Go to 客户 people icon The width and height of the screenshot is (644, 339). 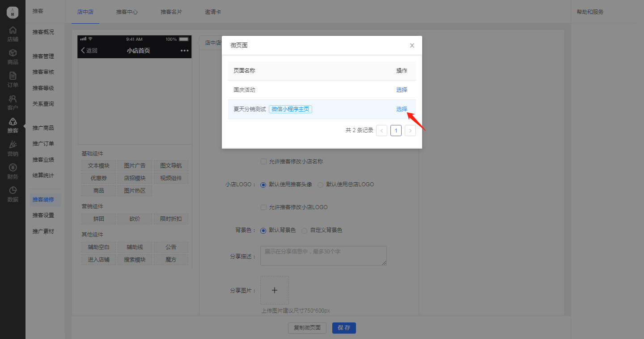point(13,99)
